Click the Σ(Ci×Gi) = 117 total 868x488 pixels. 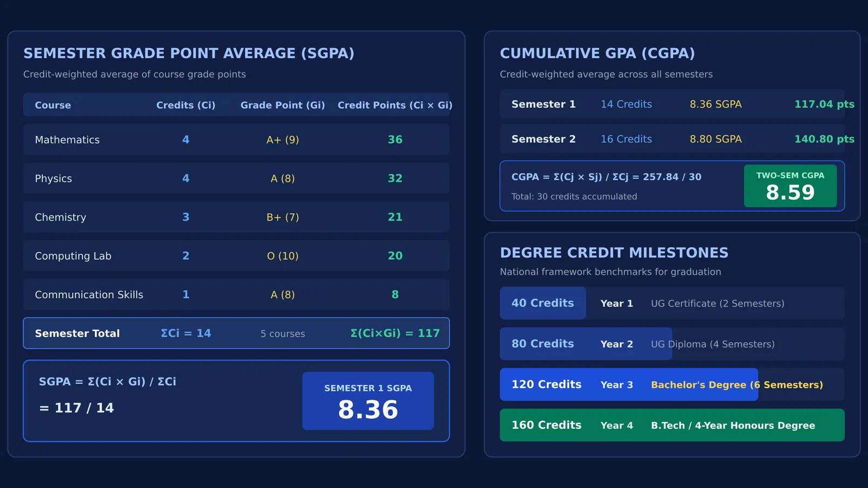tap(395, 333)
